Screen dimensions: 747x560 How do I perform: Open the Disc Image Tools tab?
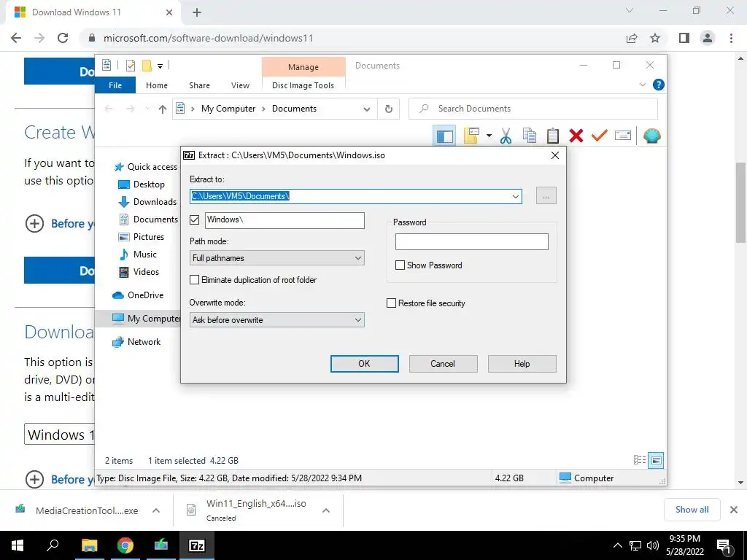coord(303,85)
